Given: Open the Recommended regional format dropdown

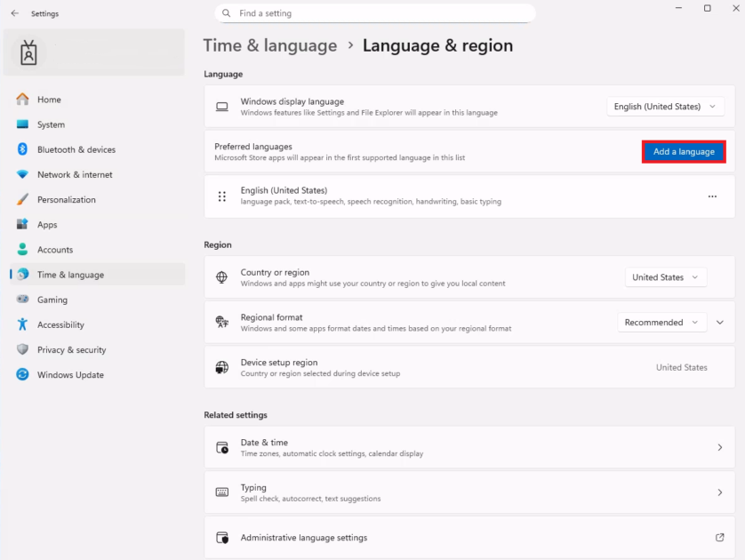Looking at the screenshot, I should pyautogui.click(x=661, y=322).
